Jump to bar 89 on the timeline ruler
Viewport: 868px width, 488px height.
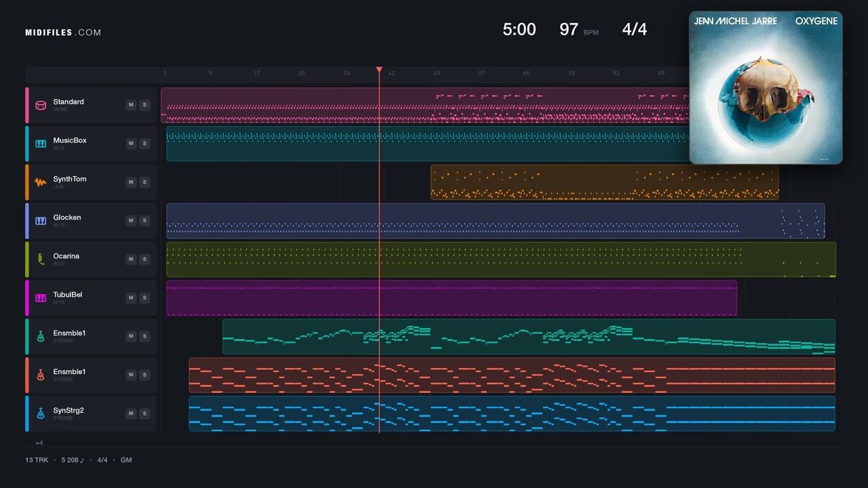click(x=661, y=73)
